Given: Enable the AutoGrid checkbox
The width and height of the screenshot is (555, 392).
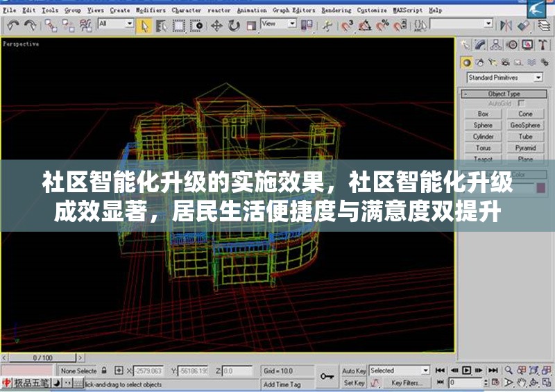Looking at the screenshot, I should [x=522, y=103].
